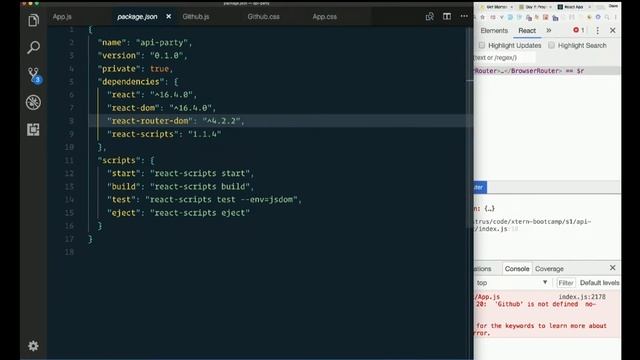Click the console Filter field
Screen dimensions: 640x360
(x=566, y=283)
